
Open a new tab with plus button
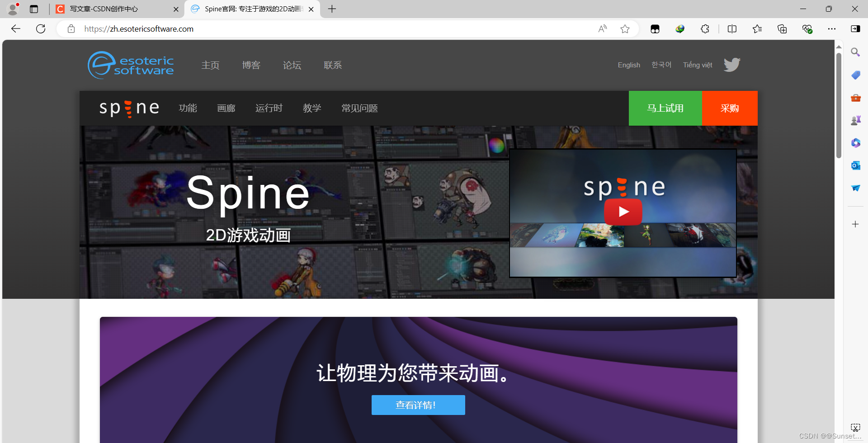point(332,9)
